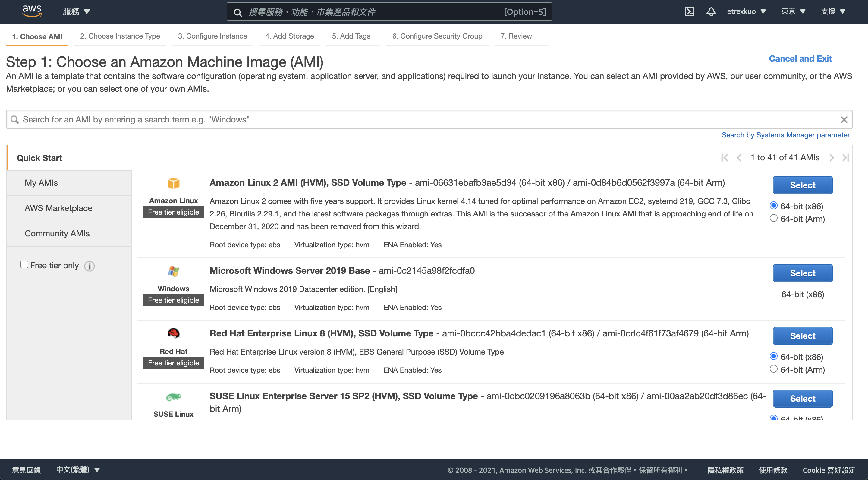Open My AMIs in sidebar
Viewport: 868px width, 480px height.
click(x=69, y=183)
